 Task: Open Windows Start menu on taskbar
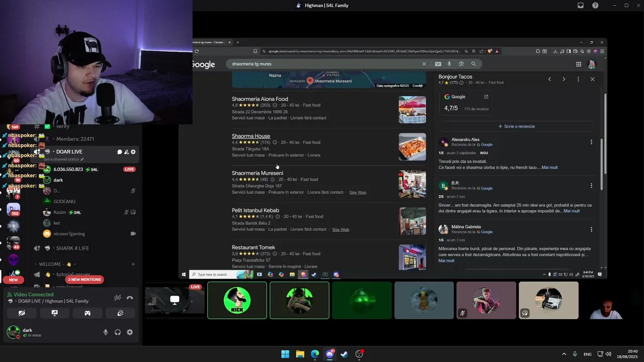tap(285, 354)
